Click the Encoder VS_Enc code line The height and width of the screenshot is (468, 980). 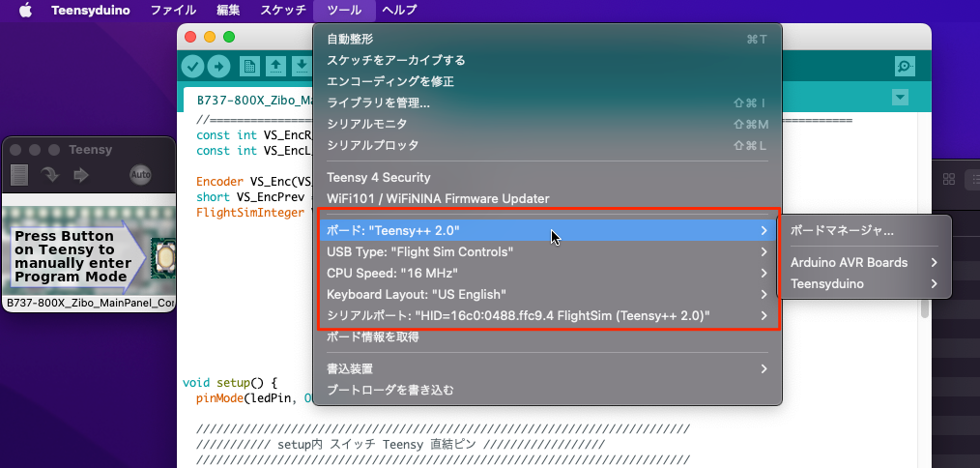(254, 182)
